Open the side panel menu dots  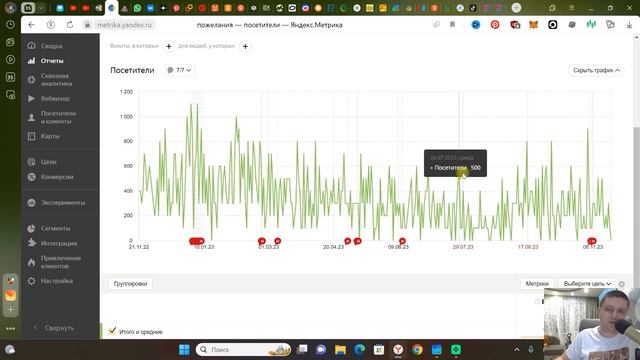pyautogui.click(x=11, y=328)
